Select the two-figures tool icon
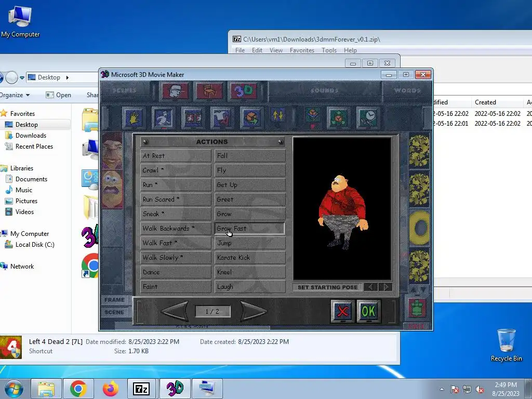 193,118
